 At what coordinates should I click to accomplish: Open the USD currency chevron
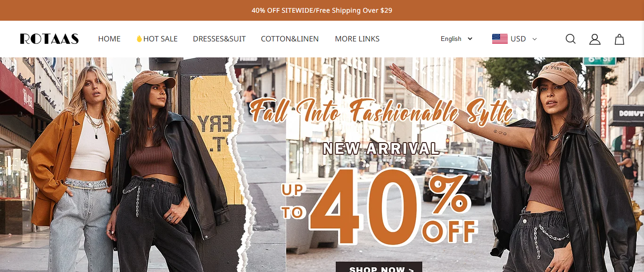coord(535,39)
